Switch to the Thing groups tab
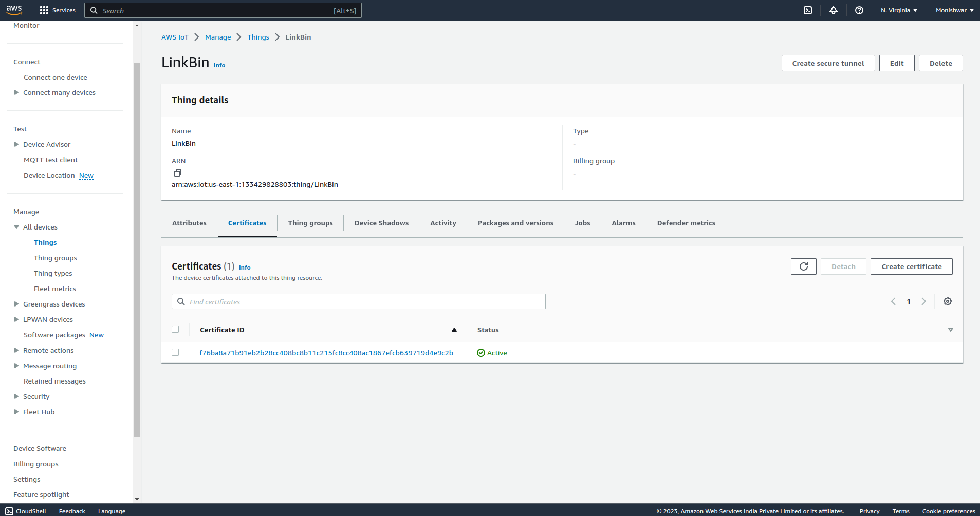This screenshot has width=980, height=516. tap(310, 223)
